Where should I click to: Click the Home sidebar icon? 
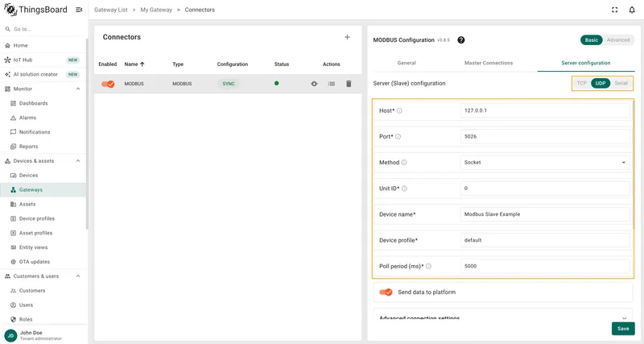(x=7, y=46)
